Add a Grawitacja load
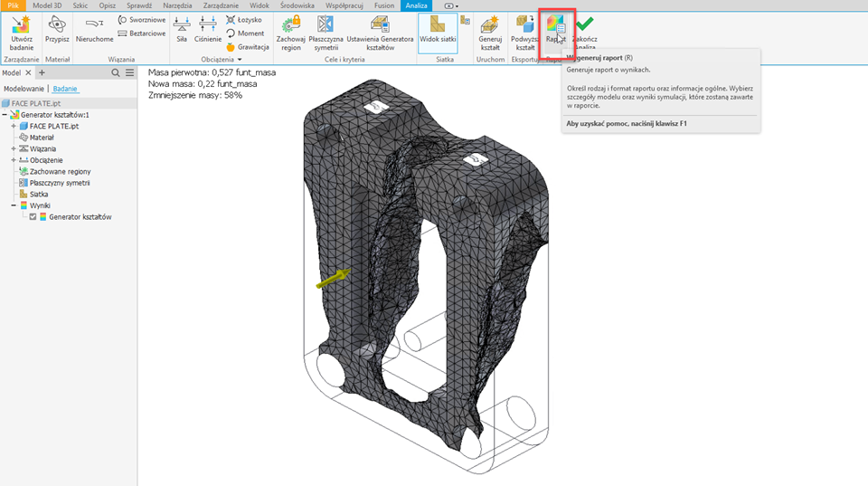The image size is (868, 486). pyautogui.click(x=248, y=47)
